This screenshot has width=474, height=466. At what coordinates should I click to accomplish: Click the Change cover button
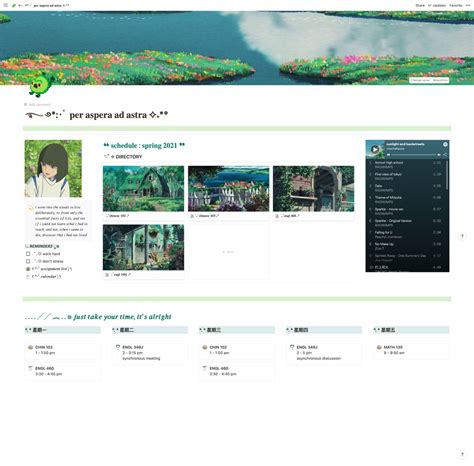tap(420, 80)
